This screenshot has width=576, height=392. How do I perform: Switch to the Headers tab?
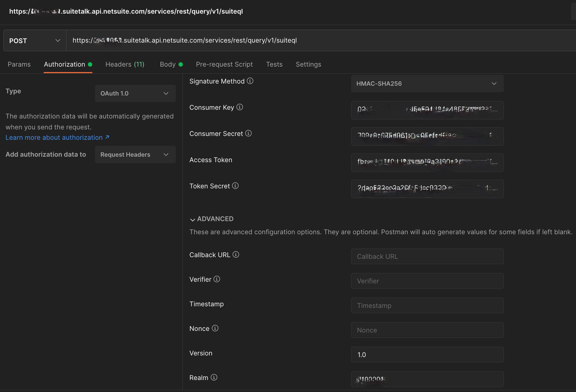(125, 64)
